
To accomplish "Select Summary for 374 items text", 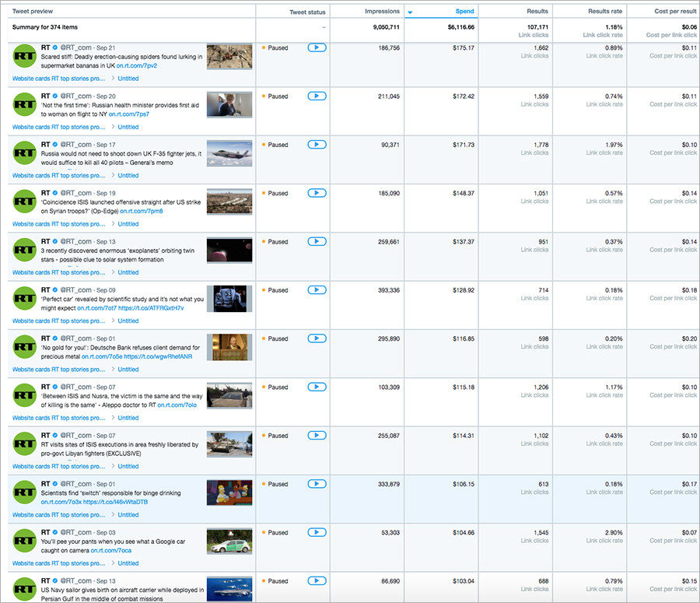I will (44, 27).
